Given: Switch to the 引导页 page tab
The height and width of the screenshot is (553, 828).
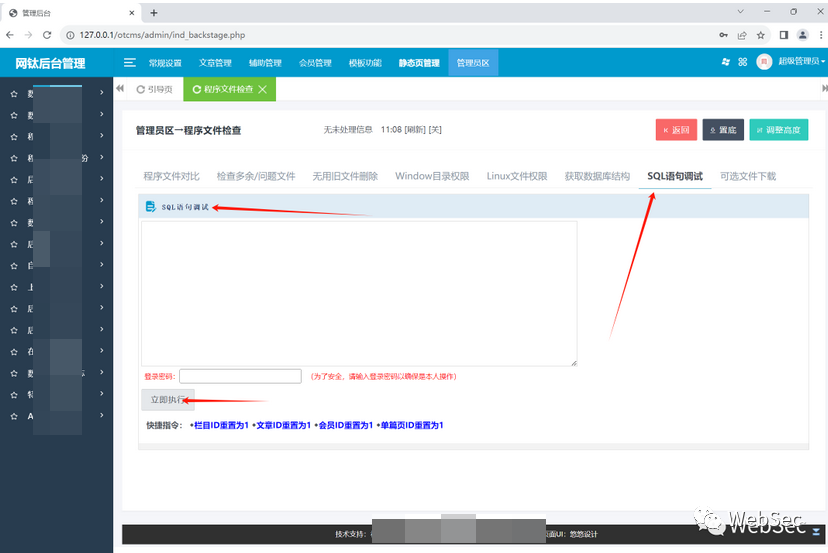Looking at the screenshot, I should (155, 89).
